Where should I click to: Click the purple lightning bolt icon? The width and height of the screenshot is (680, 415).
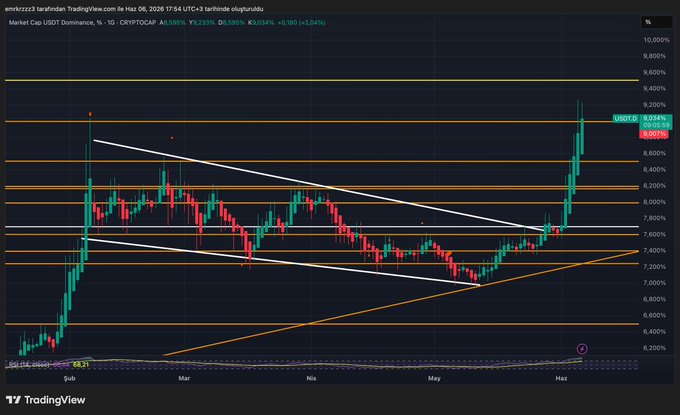[x=582, y=348]
